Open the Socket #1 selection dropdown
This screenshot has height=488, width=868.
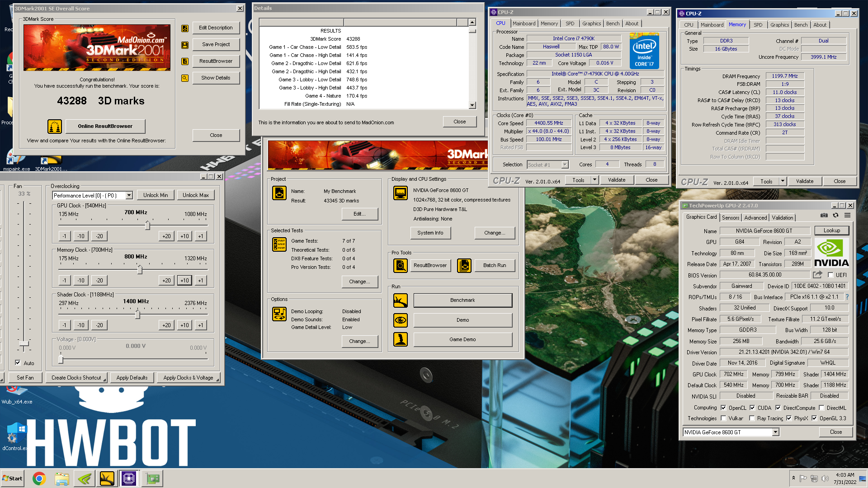(565, 165)
